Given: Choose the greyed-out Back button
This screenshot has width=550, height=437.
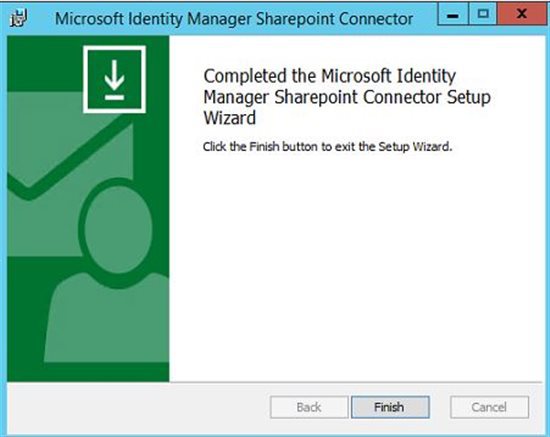Looking at the screenshot, I should tap(309, 407).
